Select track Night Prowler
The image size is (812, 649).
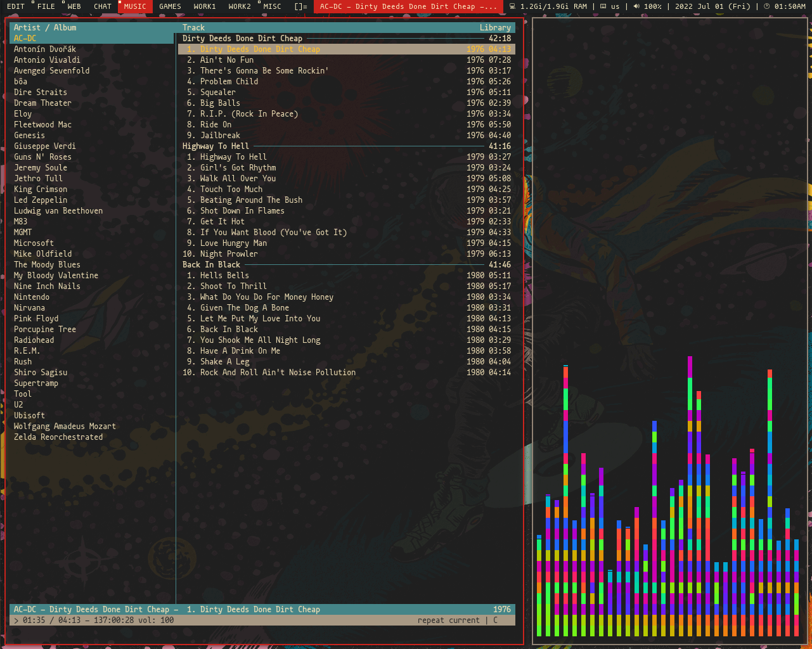[347, 254]
